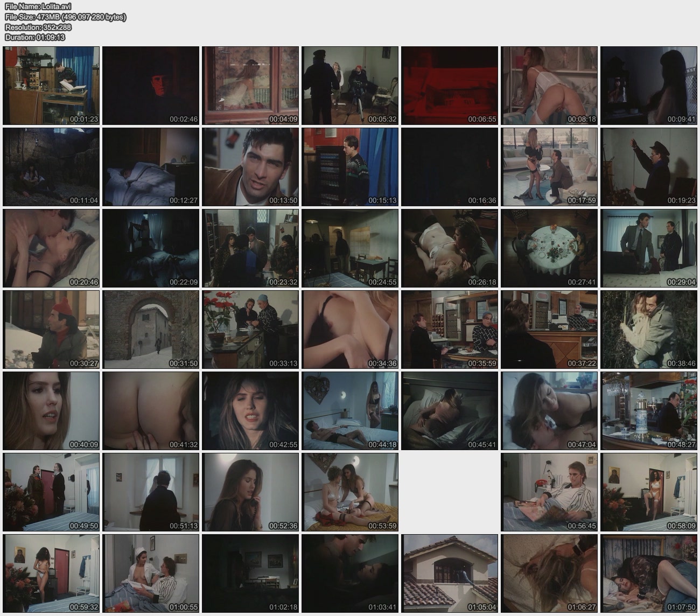Select the dark frame at 00:16:36
Image resolution: width=700 pixels, height=616 pixels.
450,167
